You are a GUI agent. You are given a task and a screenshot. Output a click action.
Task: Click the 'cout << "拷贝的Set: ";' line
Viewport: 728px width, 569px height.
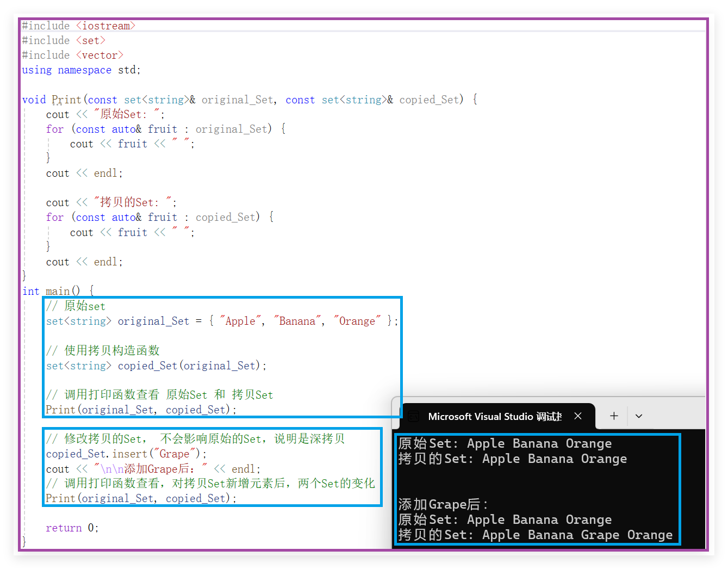click(x=111, y=202)
